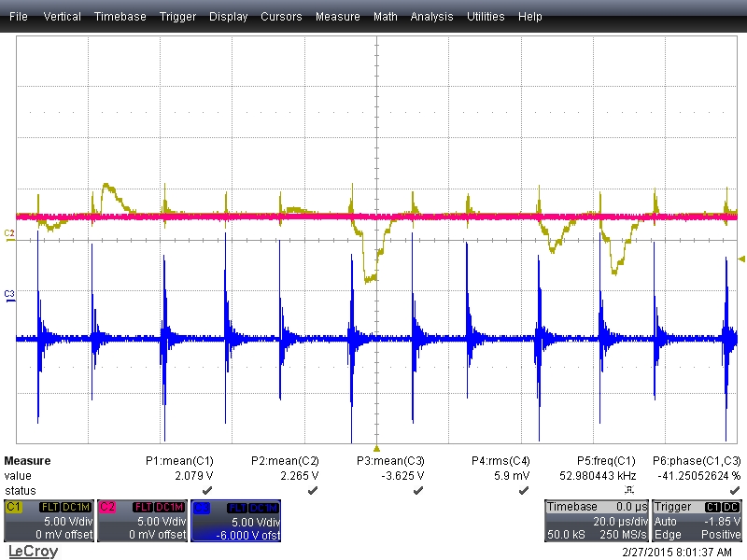This screenshot has height=560, width=747.
Task: Click the 50.0 kS memory length
Action: [566, 535]
